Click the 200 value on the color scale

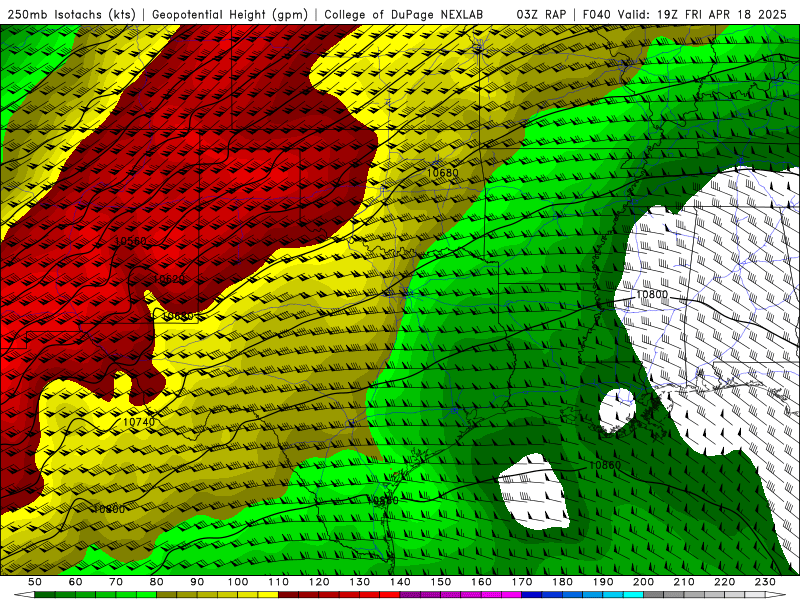(643, 582)
